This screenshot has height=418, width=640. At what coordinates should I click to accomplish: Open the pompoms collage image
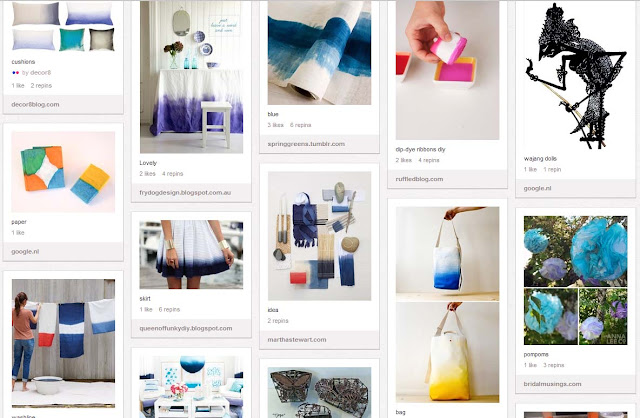click(576, 280)
